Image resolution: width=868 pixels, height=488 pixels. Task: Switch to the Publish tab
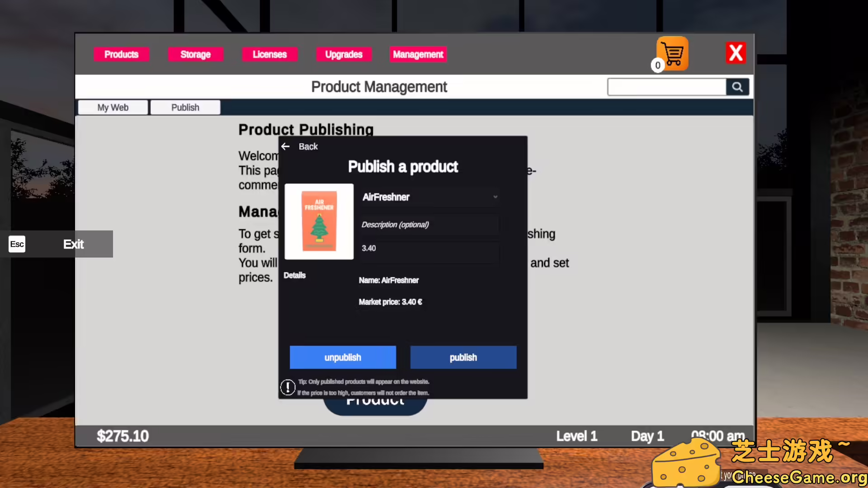(185, 108)
